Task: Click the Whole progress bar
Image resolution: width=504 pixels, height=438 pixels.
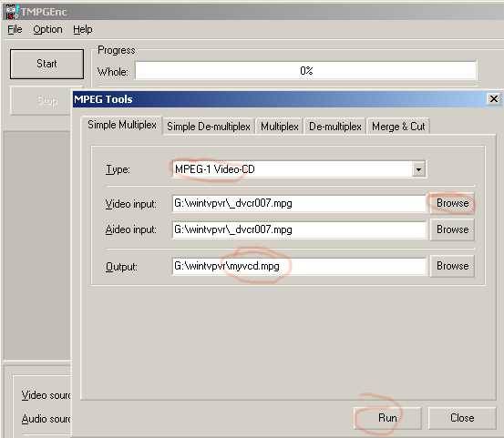Action: click(305, 71)
